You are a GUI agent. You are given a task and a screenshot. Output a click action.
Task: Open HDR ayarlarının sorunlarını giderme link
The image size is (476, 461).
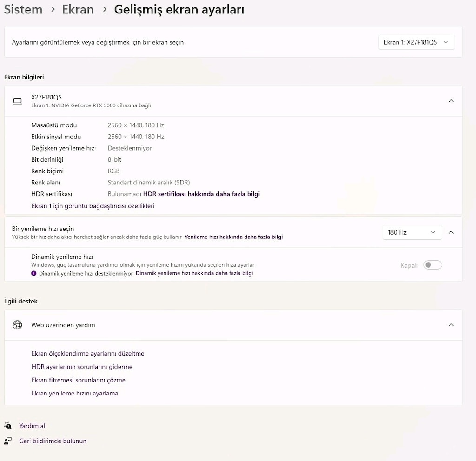click(x=82, y=367)
